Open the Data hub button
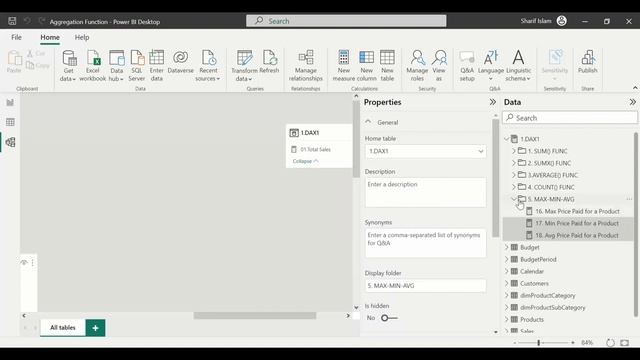640x360 pixels. tap(116, 66)
